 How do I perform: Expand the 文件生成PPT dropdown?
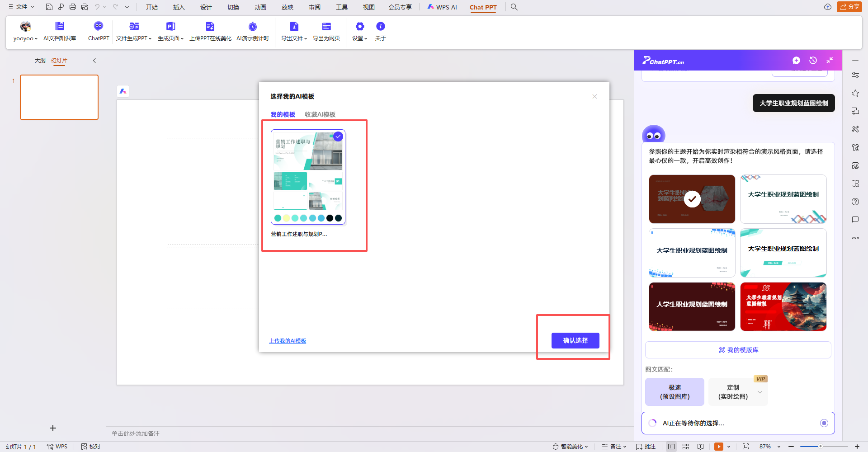(x=134, y=38)
